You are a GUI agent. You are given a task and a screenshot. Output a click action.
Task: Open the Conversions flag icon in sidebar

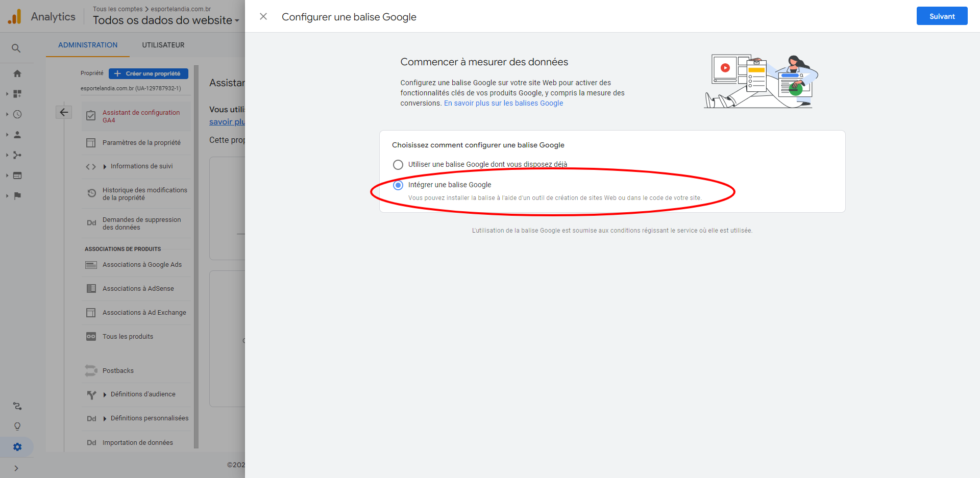[17, 196]
